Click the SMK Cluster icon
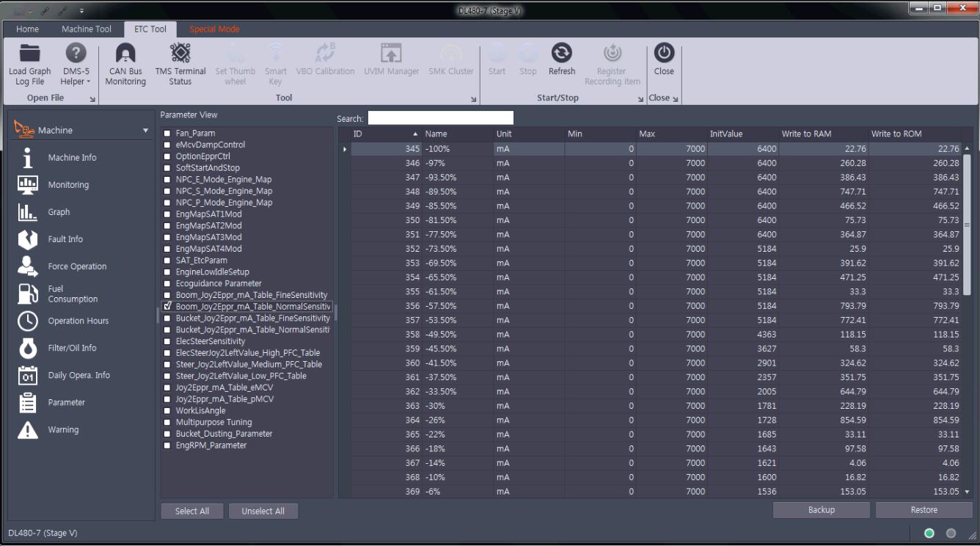 click(451, 54)
